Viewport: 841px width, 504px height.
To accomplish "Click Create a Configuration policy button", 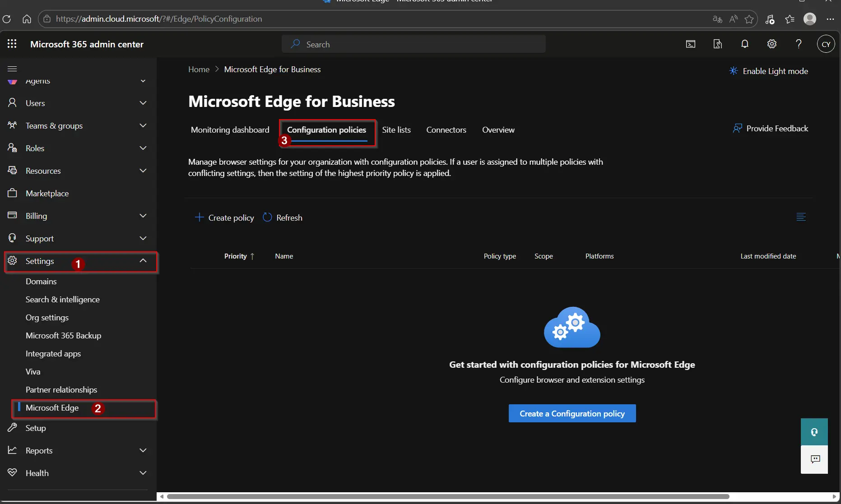I will click(x=572, y=413).
